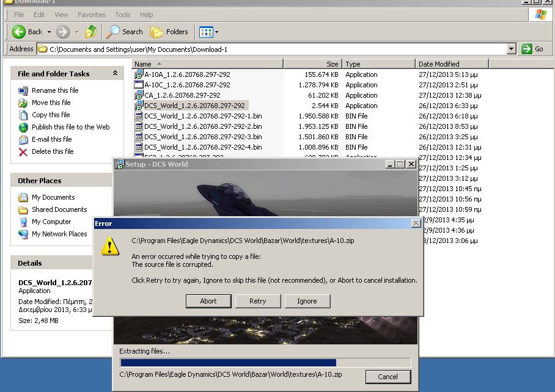This screenshot has height=392, width=555.
Task: Open My Documents icon in Other Places
Action: click(23, 197)
